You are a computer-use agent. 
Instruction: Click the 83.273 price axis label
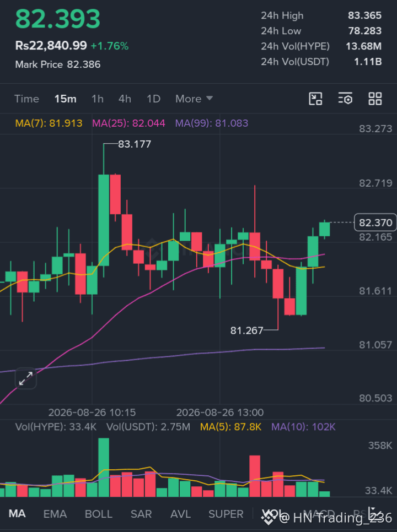pos(375,129)
